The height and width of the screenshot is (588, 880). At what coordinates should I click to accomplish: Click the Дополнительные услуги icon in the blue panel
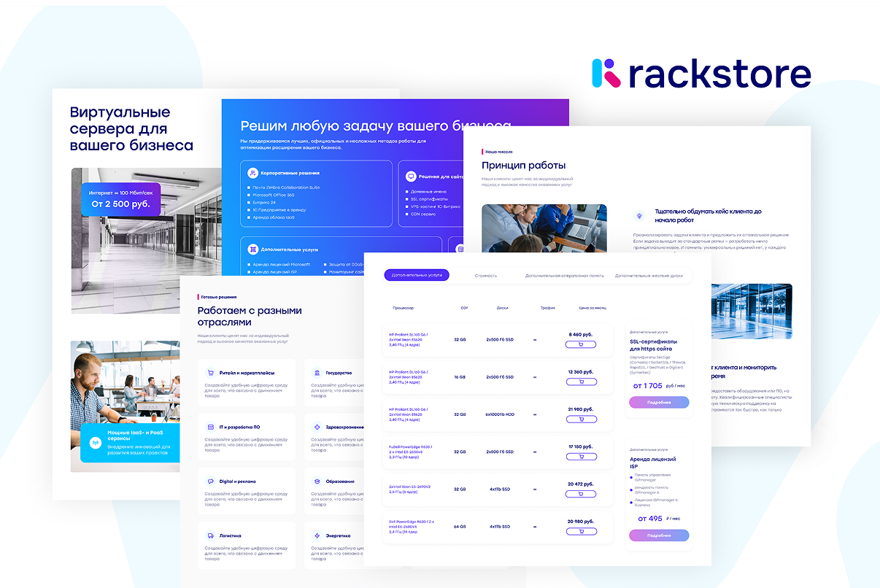252,249
